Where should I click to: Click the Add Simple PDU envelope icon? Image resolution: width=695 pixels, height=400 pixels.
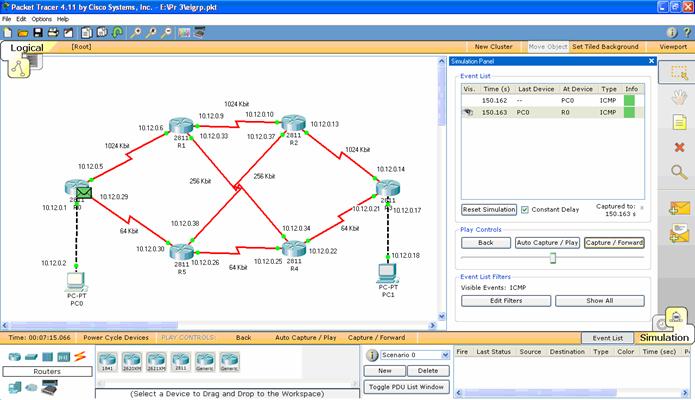(x=679, y=208)
